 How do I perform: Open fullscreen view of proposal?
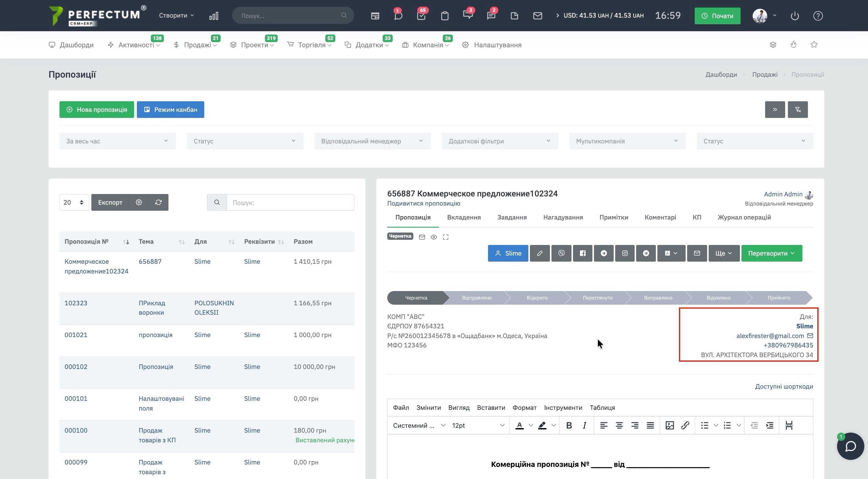tap(446, 237)
